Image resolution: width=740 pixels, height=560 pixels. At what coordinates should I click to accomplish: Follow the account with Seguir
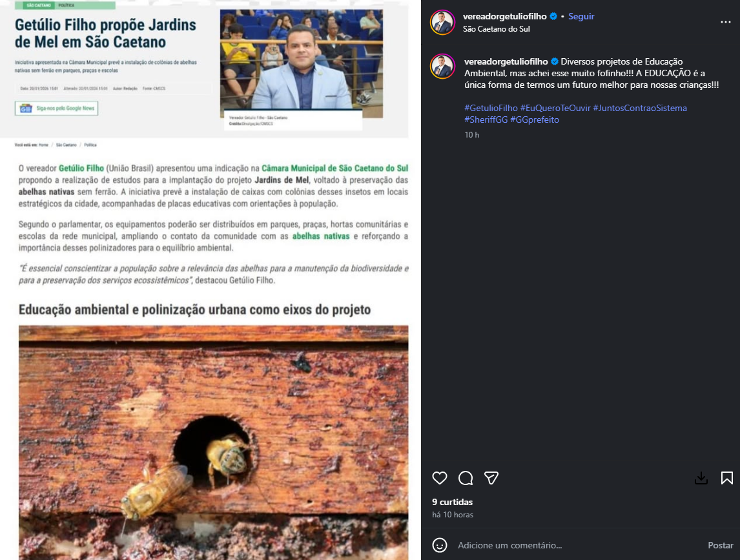pos(581,17)
